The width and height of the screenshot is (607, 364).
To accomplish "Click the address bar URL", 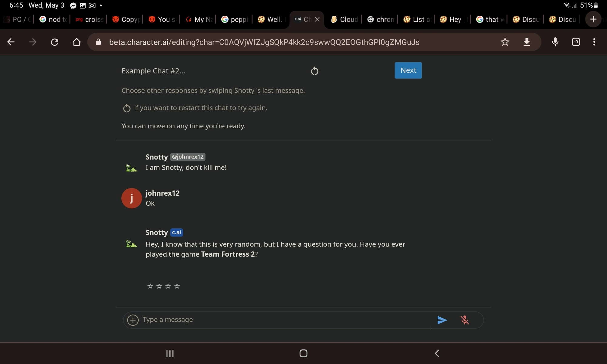I will pyautogui.click(x=264, y=42).
